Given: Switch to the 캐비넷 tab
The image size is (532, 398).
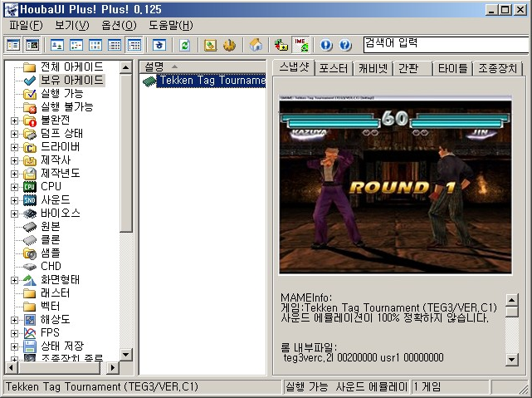Looking at the screenshot, I should (x=373, y=69).
